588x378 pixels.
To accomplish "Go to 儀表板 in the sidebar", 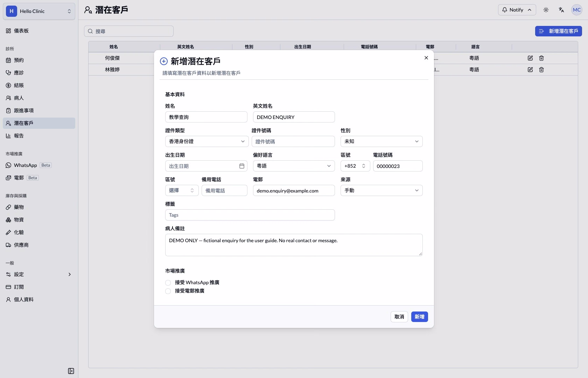I will point(39,31).
